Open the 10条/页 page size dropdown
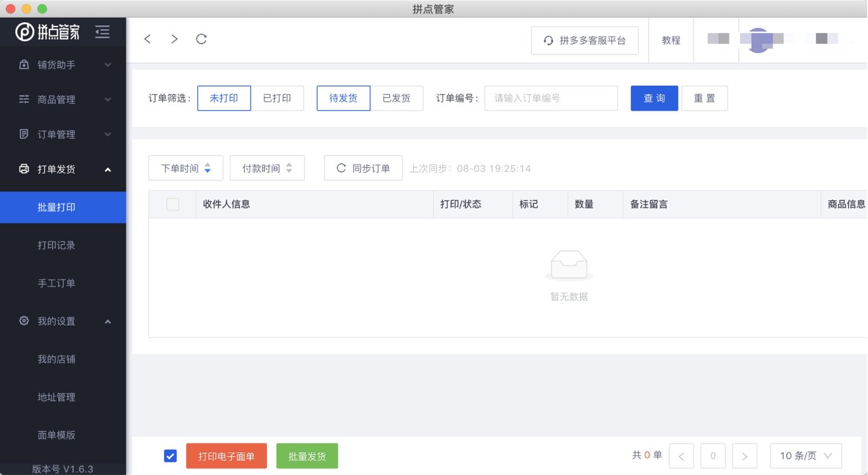 pyautogui.click(x=805, y=455)
